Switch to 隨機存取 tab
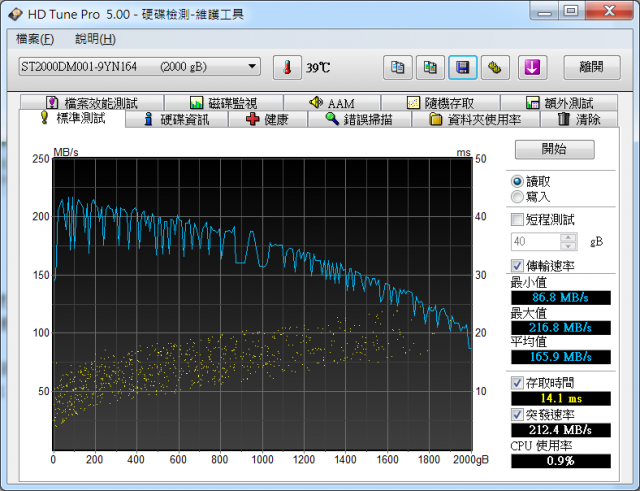Screen dimensions: 640x491 point(440,102)
